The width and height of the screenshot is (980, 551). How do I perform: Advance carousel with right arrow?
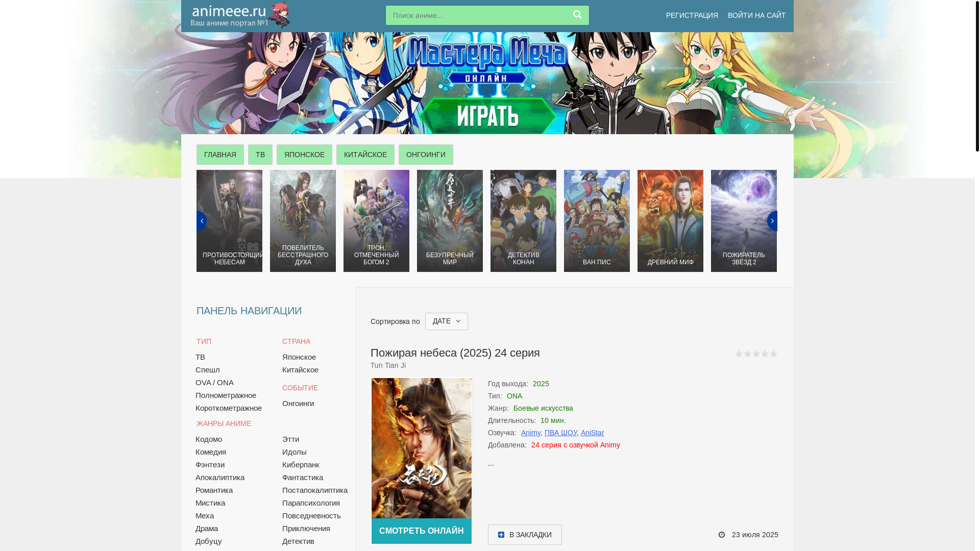[x=772, y=221]
